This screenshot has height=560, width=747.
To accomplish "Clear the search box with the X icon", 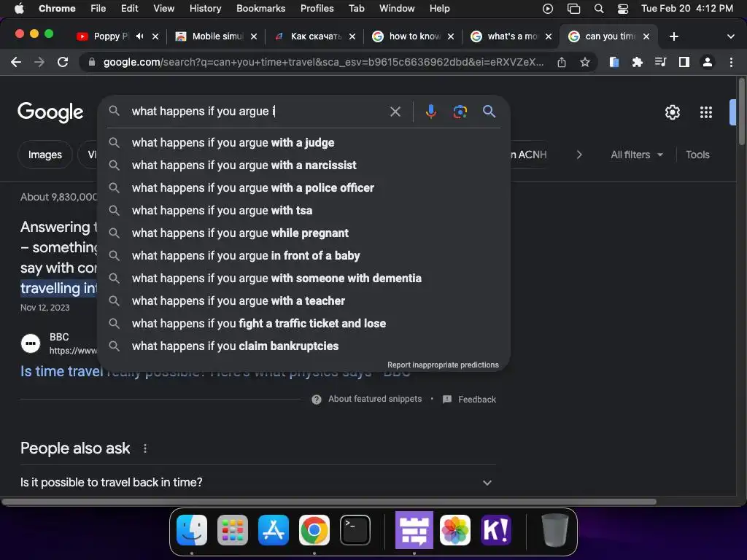I will pos(395,112).
